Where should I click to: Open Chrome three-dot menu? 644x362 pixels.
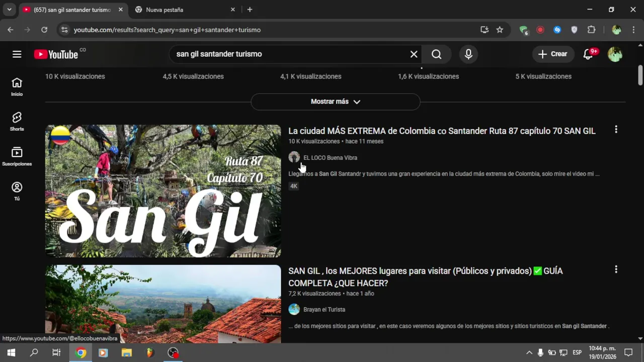[633, 30]
